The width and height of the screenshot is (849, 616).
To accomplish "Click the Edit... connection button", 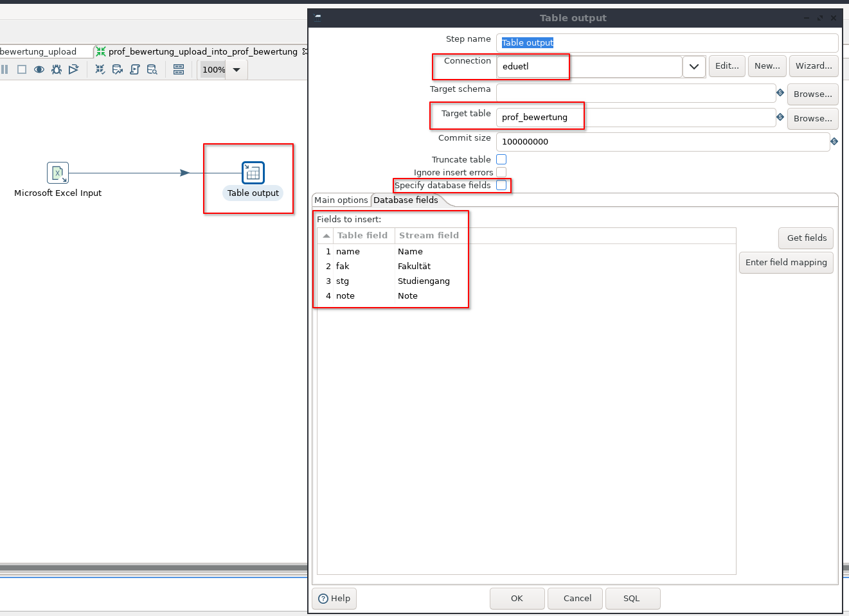I will (727, 66).
